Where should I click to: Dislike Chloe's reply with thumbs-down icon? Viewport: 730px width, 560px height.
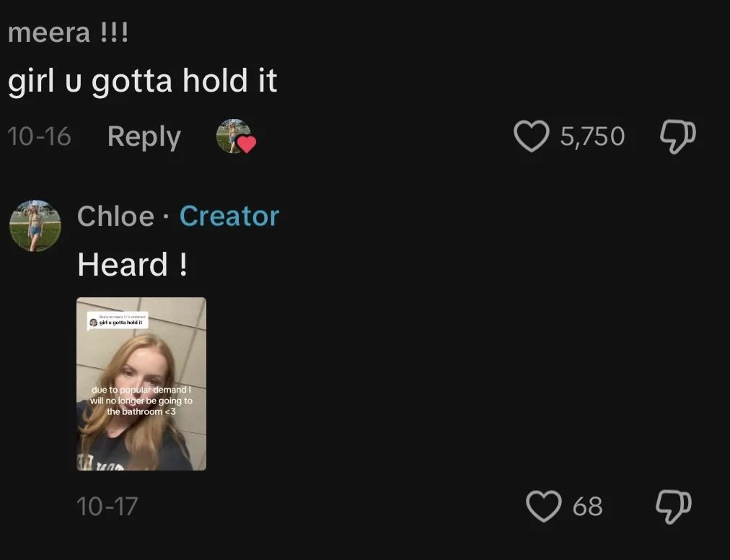click(x=674, y=507)
